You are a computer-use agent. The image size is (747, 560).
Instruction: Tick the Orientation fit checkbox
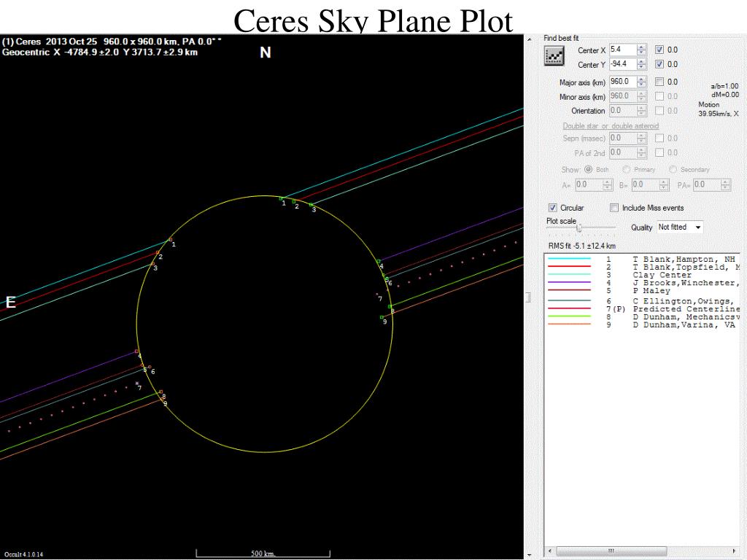point(659,111)
